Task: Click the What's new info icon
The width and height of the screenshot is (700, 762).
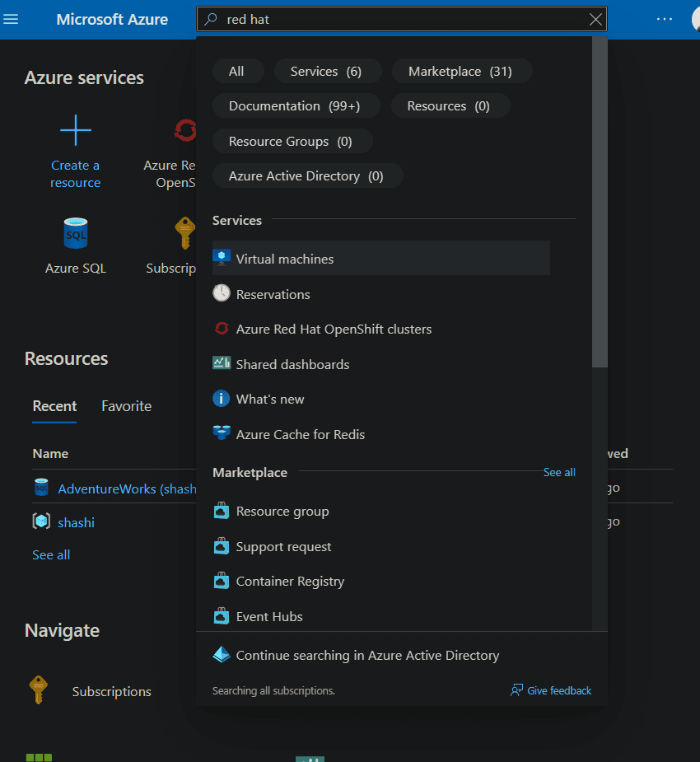Action: click(x=222, y=399)
